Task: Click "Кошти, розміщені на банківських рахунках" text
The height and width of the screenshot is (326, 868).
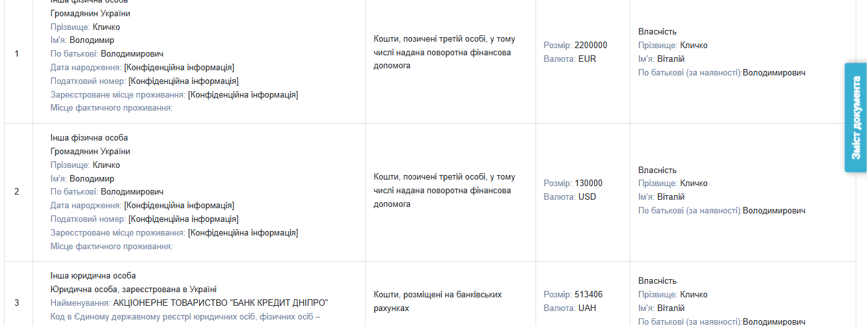Action: pyautogui.click(x=437, y=301)
